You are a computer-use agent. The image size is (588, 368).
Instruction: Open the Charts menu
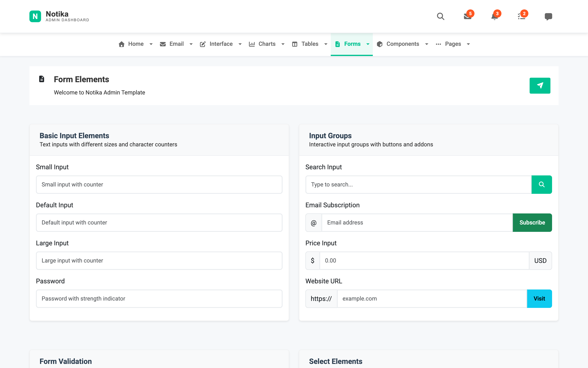click(x=267, y=44)
